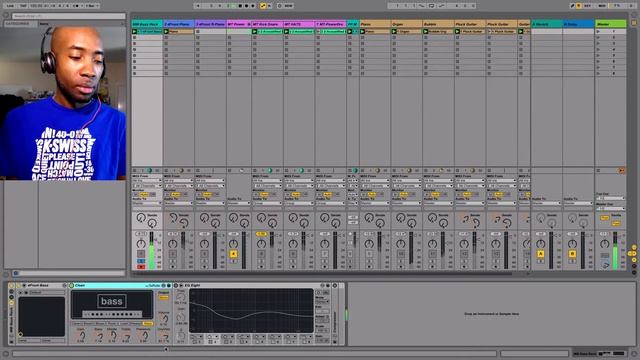Select the Lead amp type

pos(124,324)
